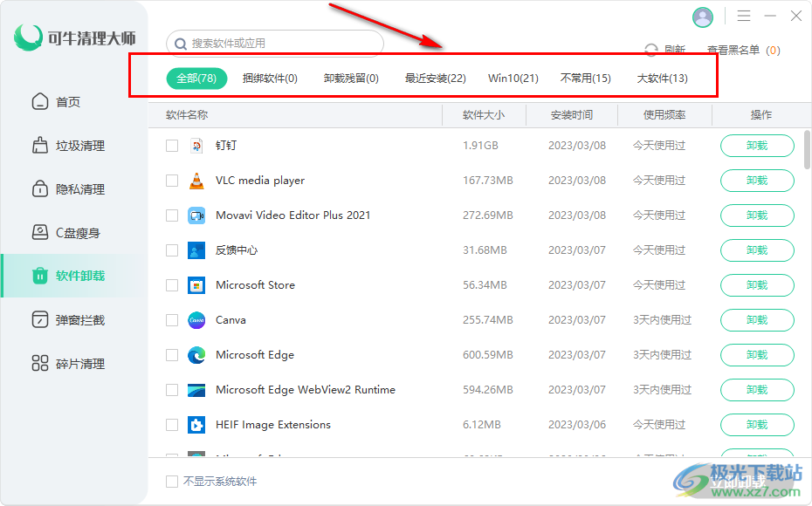Click the 钉钉 app icon
This screenshot has width=812, height=506.
coord(196,146)
